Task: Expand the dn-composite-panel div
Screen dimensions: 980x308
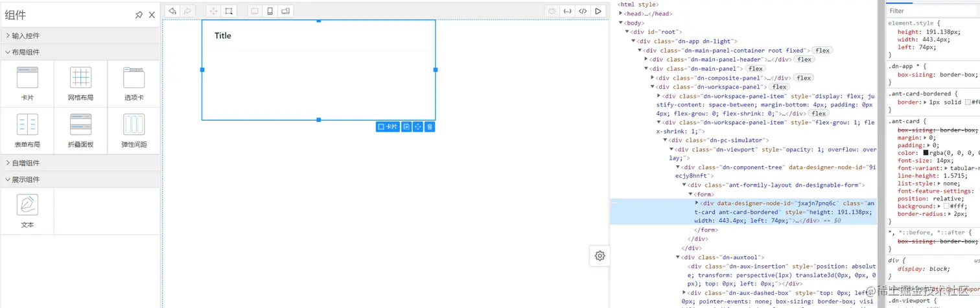Action: (653, 78)
